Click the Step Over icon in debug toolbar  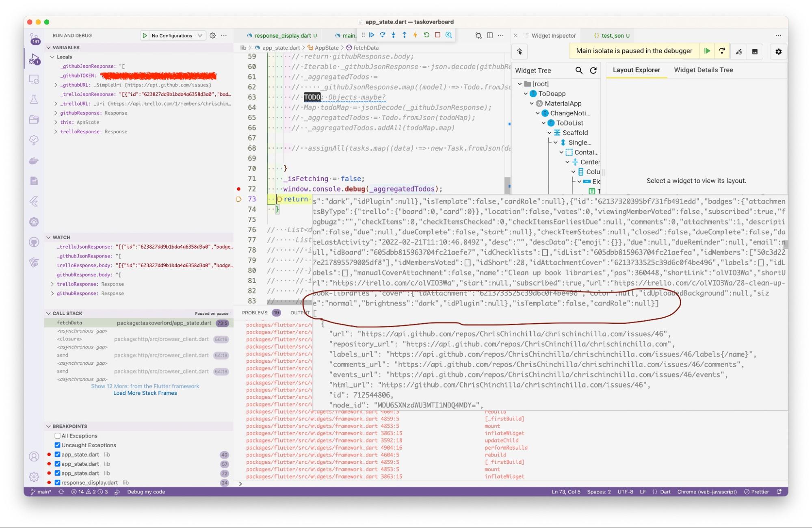(x=383, y=35)
